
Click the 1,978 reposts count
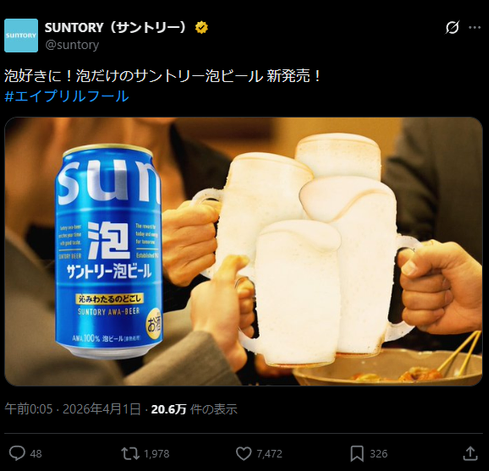point(157,454)
